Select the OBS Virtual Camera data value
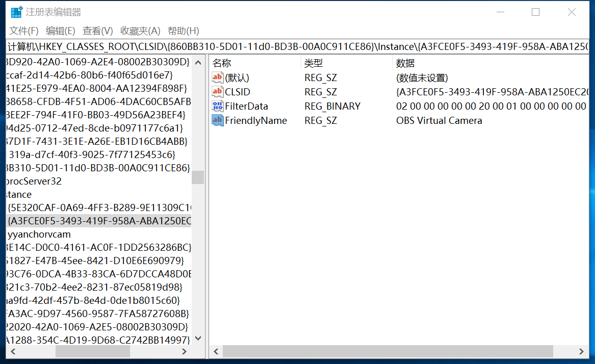This screenshot has width=595, height=364. (x=439, y=120)
